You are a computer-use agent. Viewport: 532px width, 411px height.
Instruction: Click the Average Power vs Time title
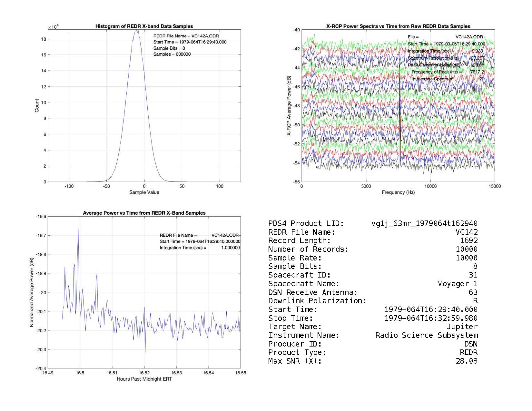(144, 213)
